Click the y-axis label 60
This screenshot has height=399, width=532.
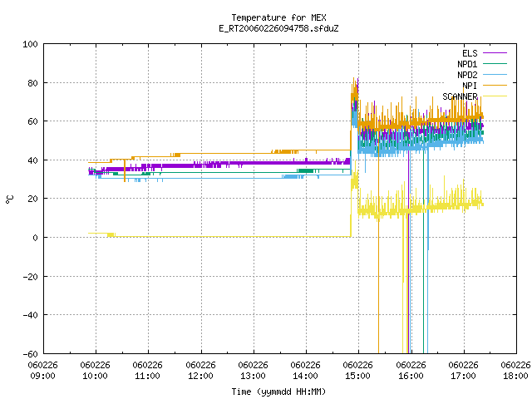[x=32, y=121]
